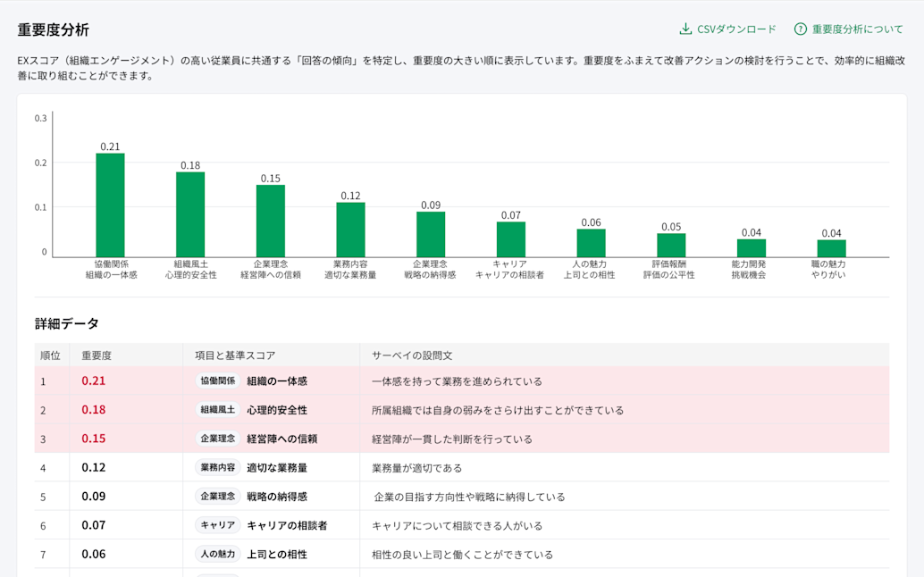The image size is (924, 577).
Task: Click question 経営陣が一貫した判断を行っている
Action: tap(452, 439)
